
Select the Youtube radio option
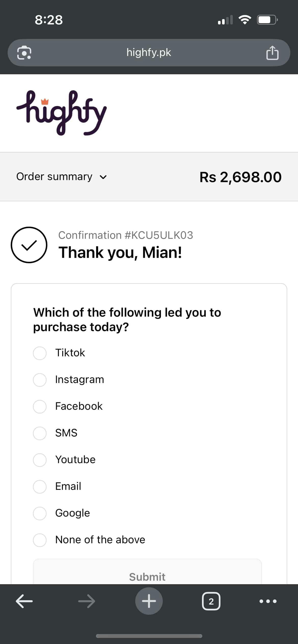pyautogui.click(x=40, y=460)
